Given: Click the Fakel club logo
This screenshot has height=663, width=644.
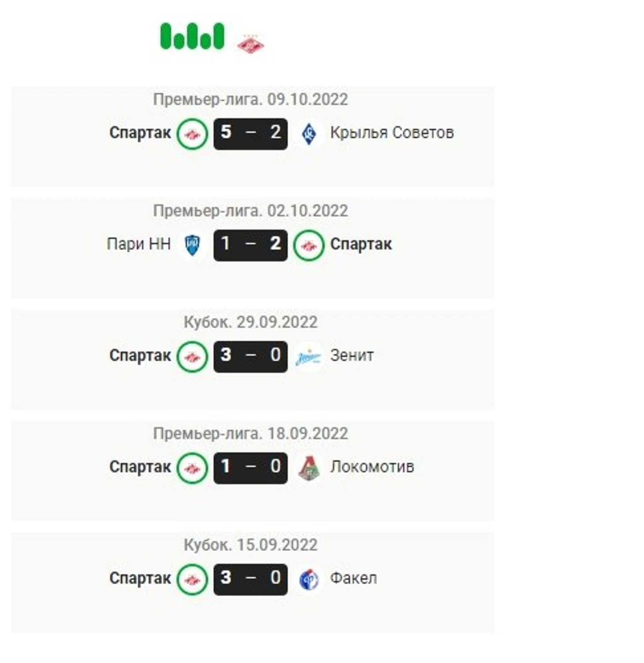Looking at the screenshot, I should [309, 580].
